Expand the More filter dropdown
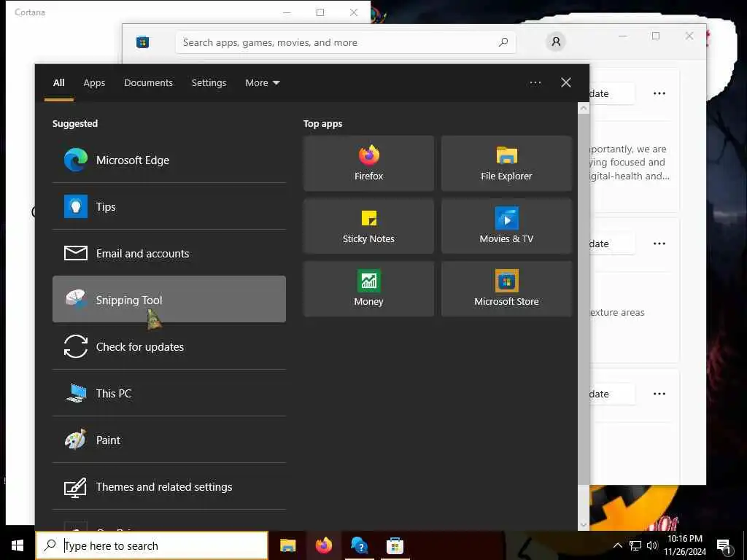 (x=263, y=83)
